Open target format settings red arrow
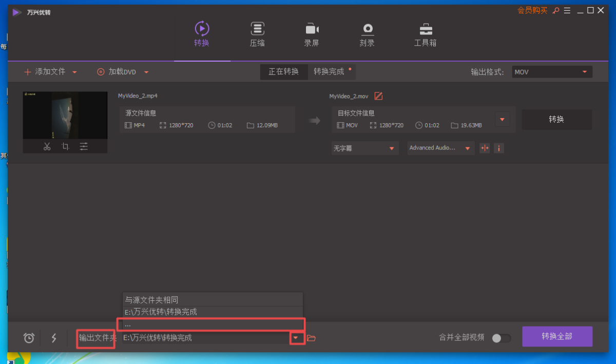This screenshot has width=616, height=364. point(502,120)
